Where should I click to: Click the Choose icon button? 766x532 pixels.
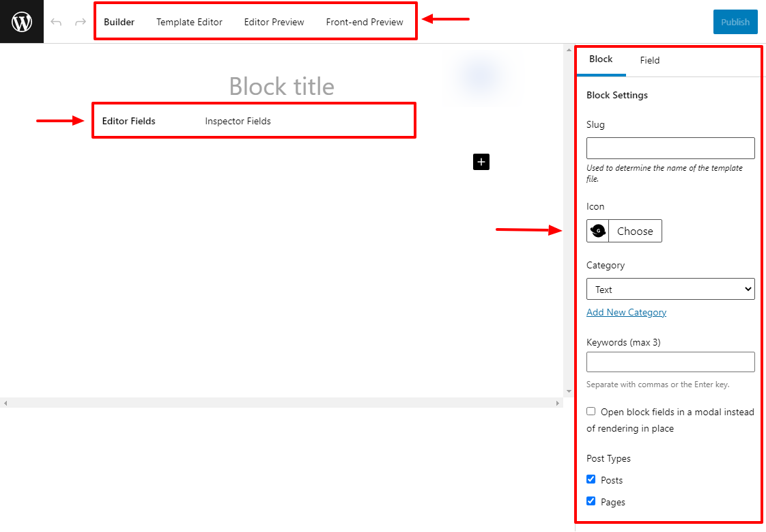click(x=635, y=231)
